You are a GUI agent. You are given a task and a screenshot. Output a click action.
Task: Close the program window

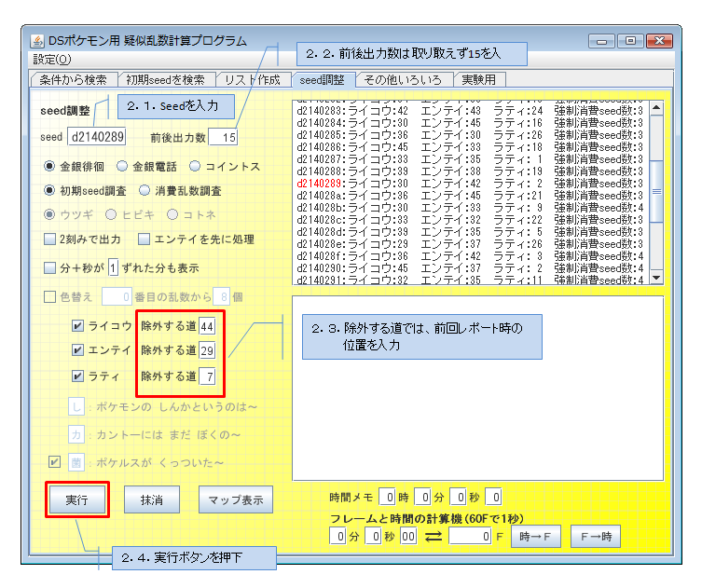[659, 41]
